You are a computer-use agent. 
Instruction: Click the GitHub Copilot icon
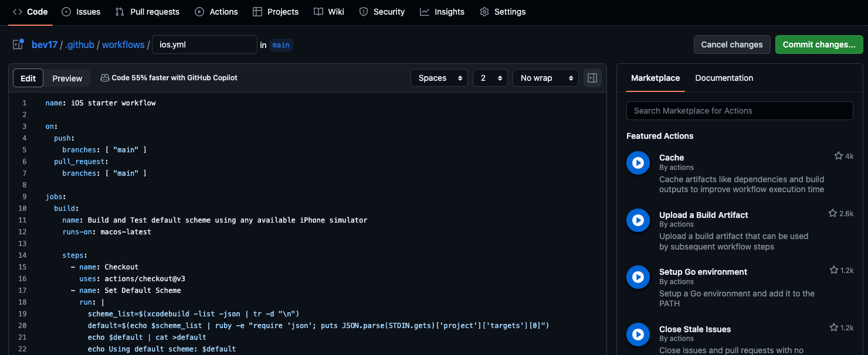(x=105, y=78)
